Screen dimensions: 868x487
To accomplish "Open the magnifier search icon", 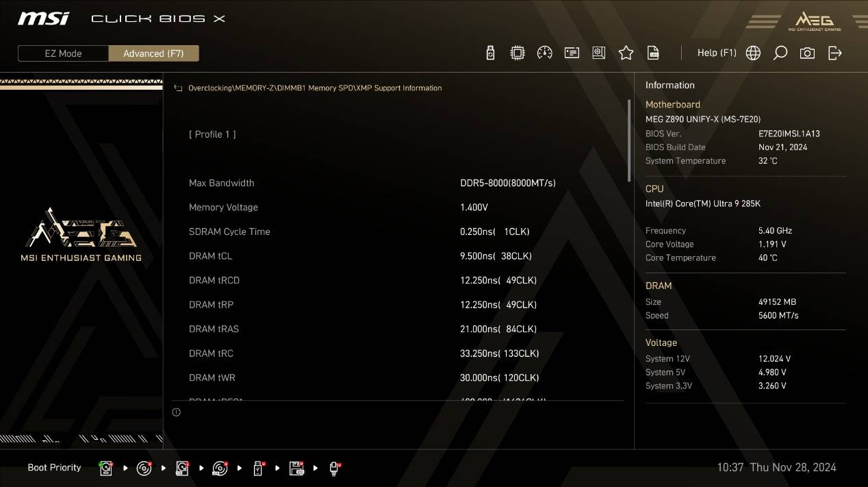I will click(x=780, y=53).
